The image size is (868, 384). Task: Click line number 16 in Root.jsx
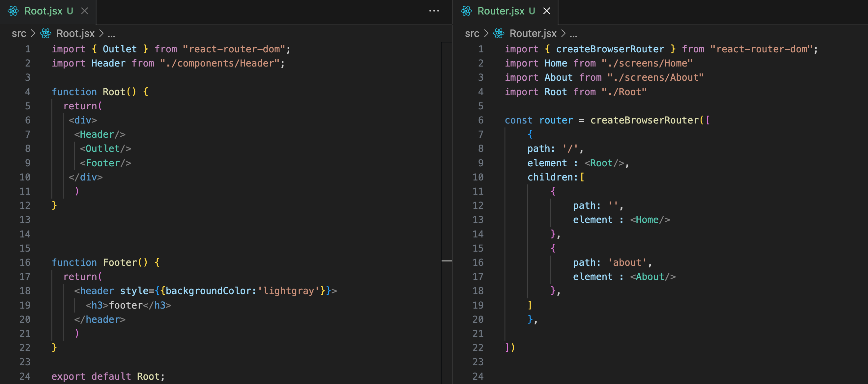tap(25, 262)
